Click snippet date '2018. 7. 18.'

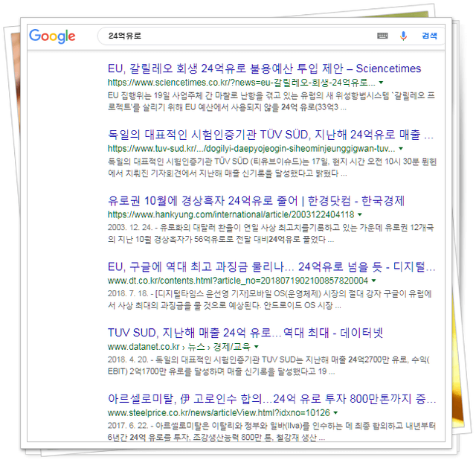coord(128,293)
